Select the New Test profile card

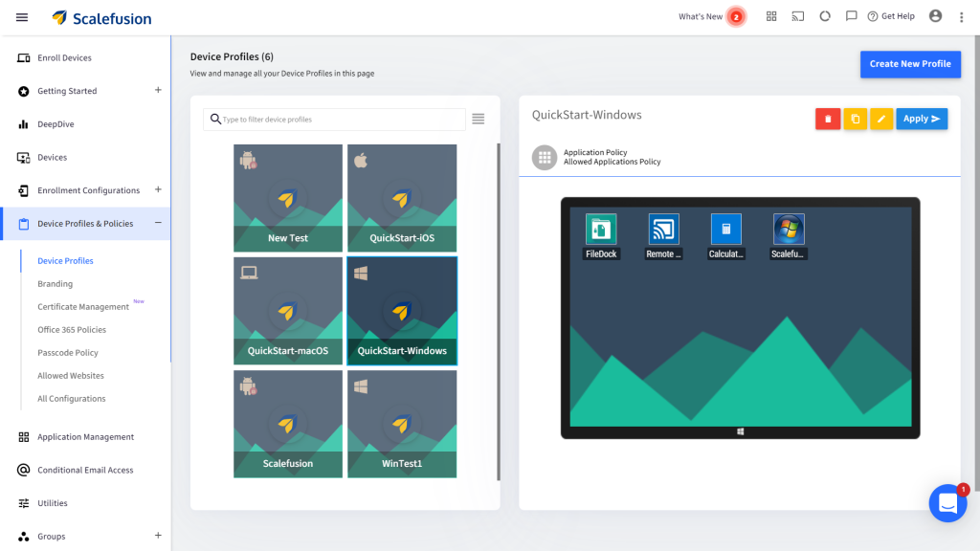click(288, 198)
